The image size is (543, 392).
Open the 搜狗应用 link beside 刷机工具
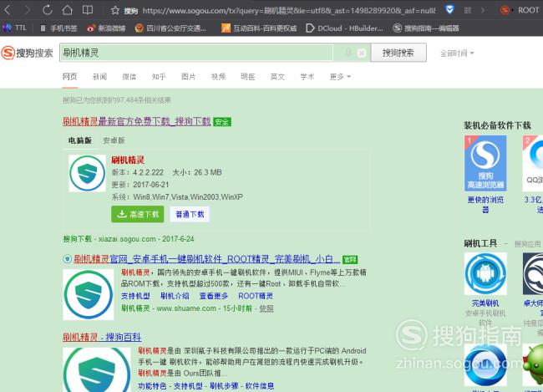[x=527, y=244]
